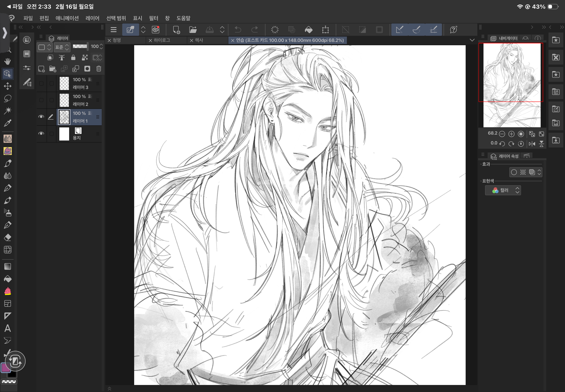Delete layer with trash icon
The image size is (565, 392).
(x=99, y=69)
